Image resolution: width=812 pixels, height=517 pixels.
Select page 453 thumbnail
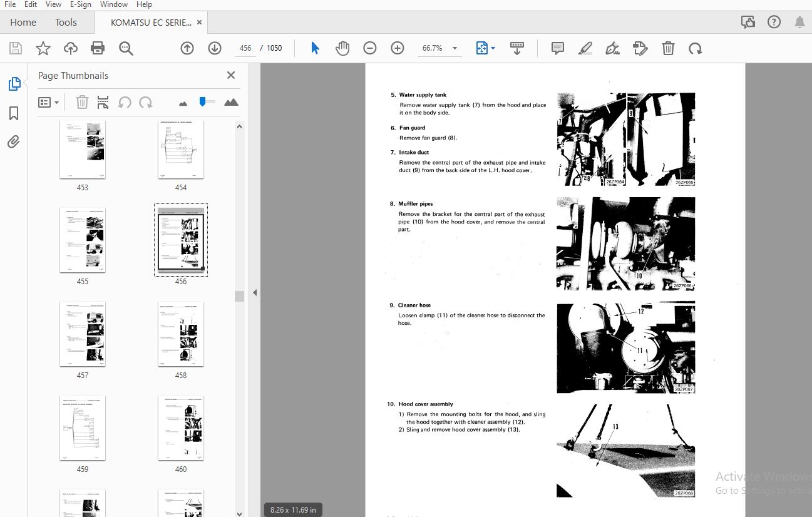tap(83, 150)
